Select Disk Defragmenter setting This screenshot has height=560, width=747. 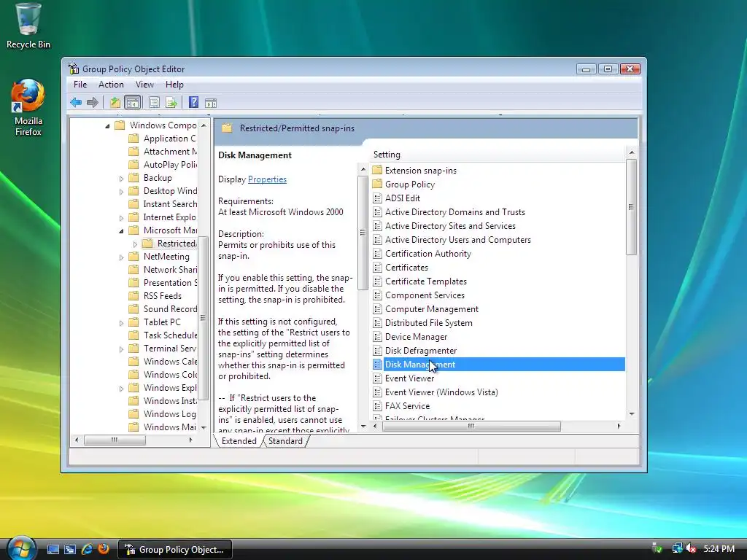(421, 351)
